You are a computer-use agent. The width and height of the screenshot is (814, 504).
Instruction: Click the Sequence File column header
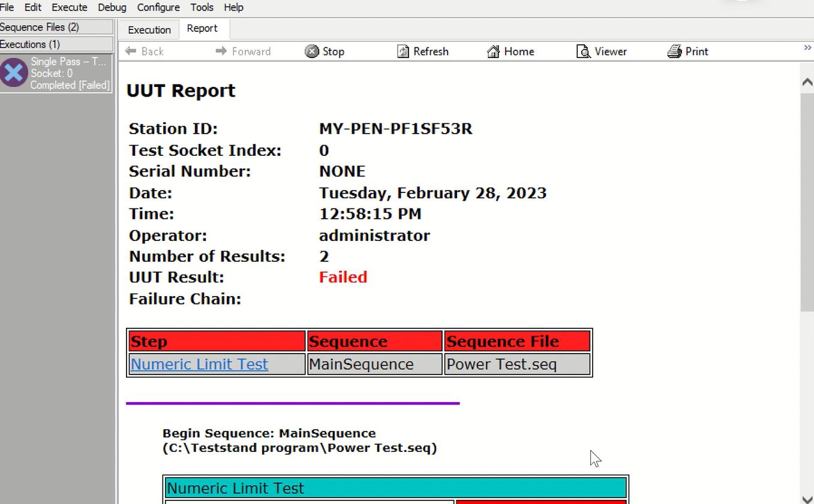click(x=517, y=341)
